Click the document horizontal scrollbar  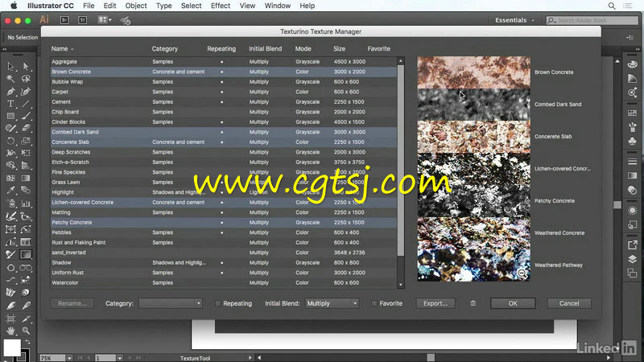(431, 358)
